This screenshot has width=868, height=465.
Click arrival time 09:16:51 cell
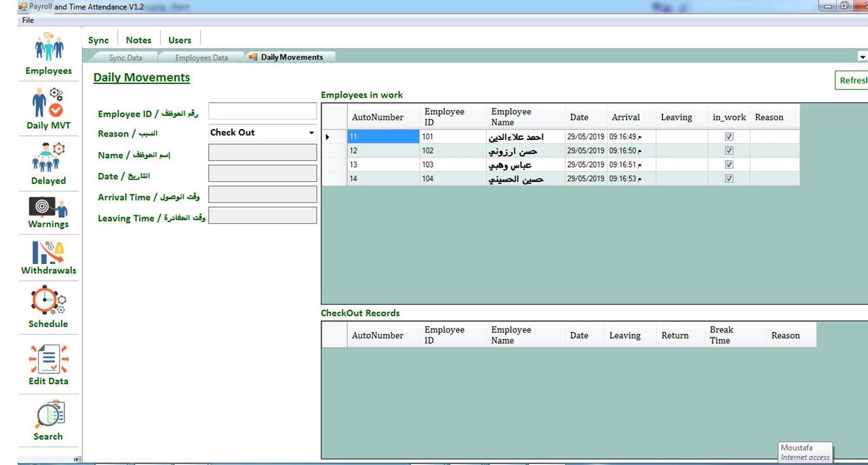click(631, 164)
